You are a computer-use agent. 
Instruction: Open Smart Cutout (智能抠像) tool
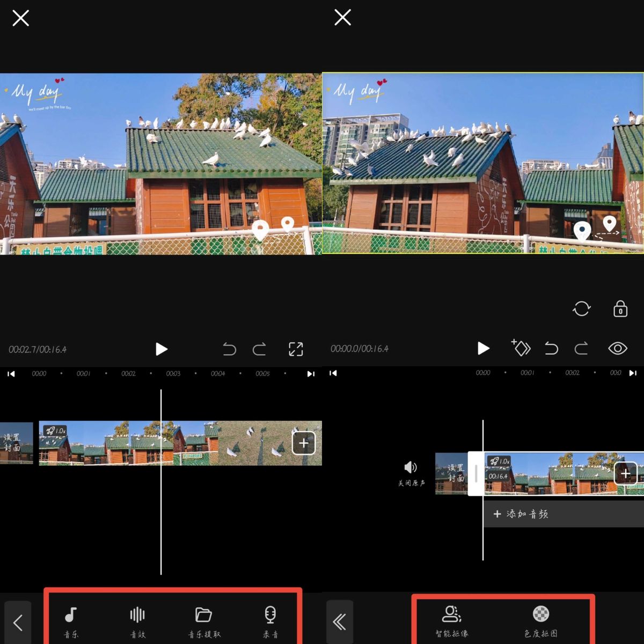pyautogui.click(x=452, y=621)
